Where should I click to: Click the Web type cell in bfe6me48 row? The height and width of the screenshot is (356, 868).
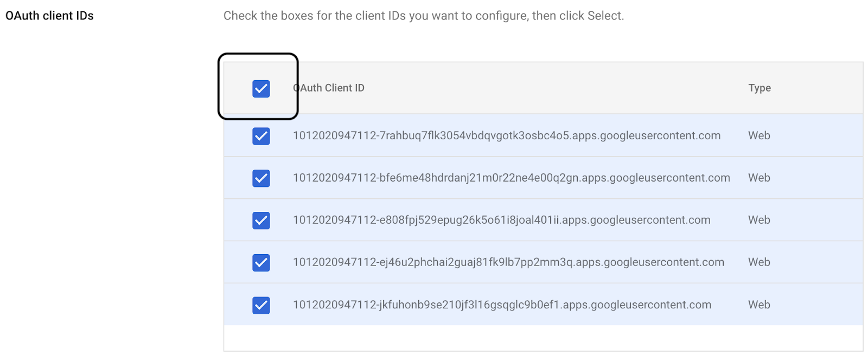point(759,178)
